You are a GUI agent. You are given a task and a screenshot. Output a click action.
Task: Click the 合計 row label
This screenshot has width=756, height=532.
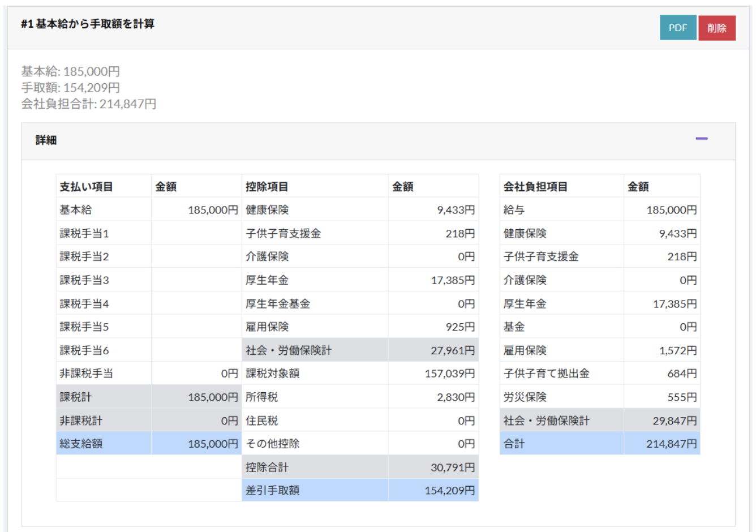pos(514,444)
